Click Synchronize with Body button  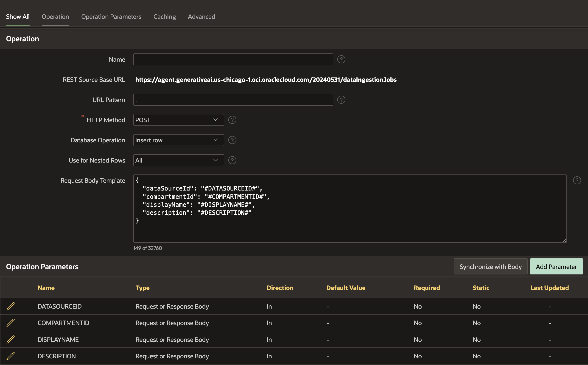pyautogui.click(x=490, y=266)
